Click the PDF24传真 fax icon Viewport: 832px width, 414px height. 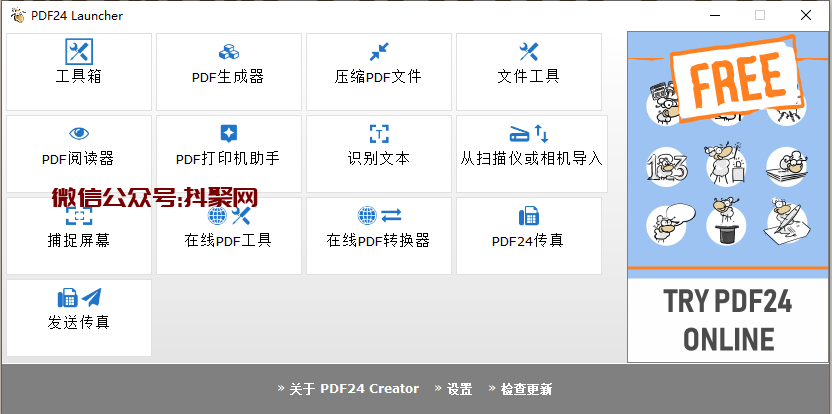(x=529, y=216)
